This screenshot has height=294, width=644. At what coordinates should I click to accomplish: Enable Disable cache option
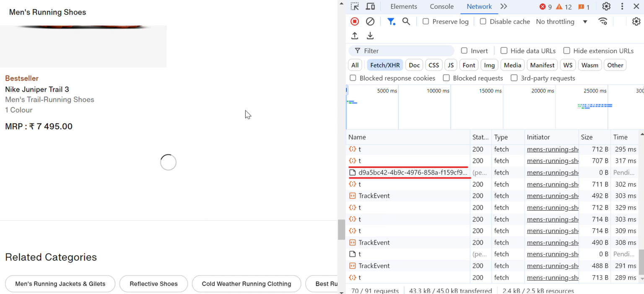click(x=483, y=21)
